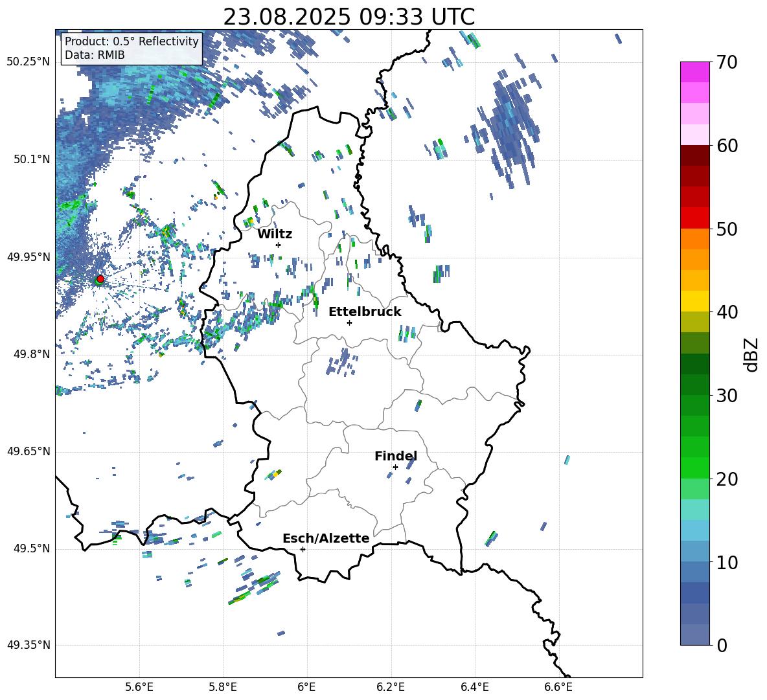Click the dark maroon colorbar segment below 60

[695, 156]
